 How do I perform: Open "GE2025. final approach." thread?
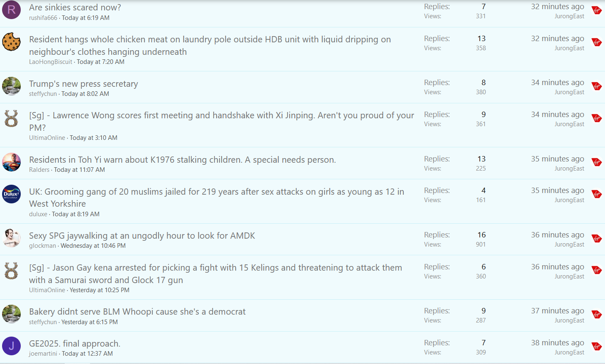[x=75, y=344]
